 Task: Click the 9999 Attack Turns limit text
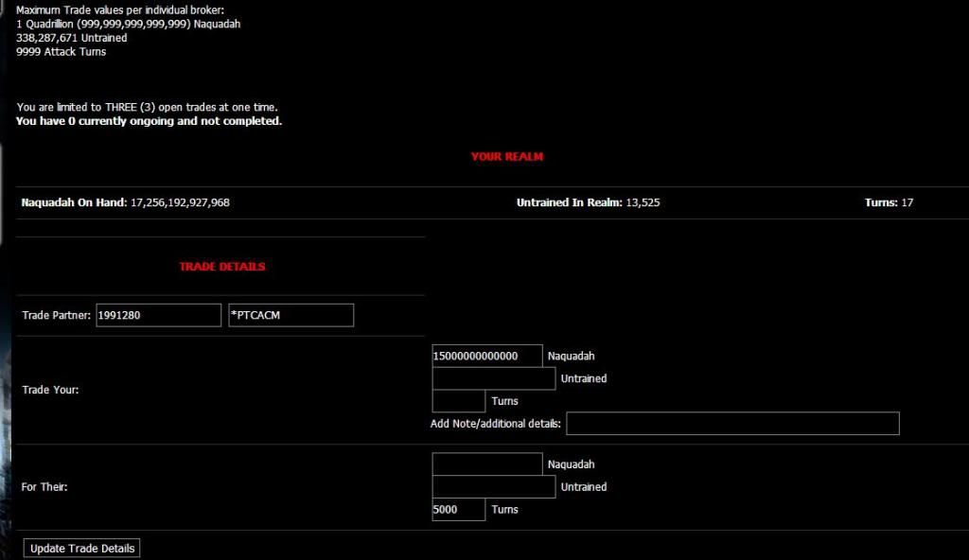point(62,52)
